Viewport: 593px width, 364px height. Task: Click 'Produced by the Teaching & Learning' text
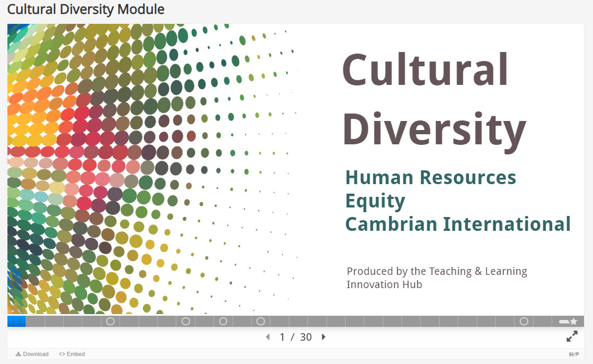pyautogui.click(x=437, y=271)
